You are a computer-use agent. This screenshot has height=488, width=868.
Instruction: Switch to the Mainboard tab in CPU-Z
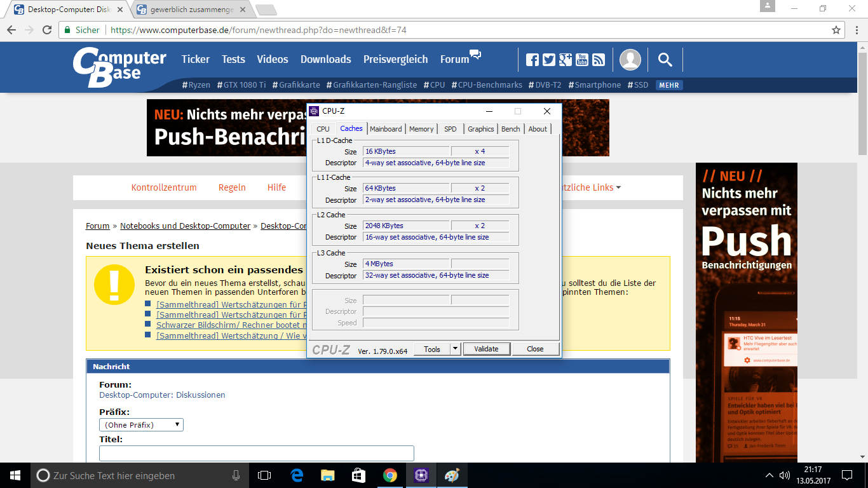coord(386,129)
